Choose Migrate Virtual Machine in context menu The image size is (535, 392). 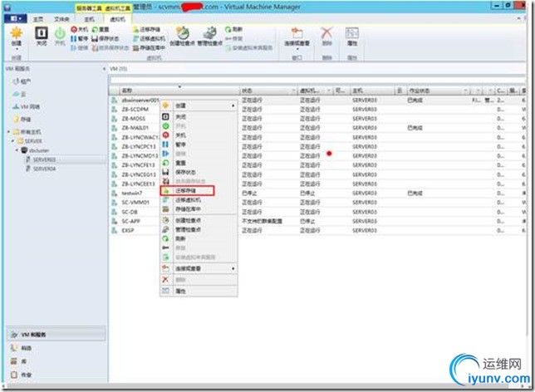point(199,199)
